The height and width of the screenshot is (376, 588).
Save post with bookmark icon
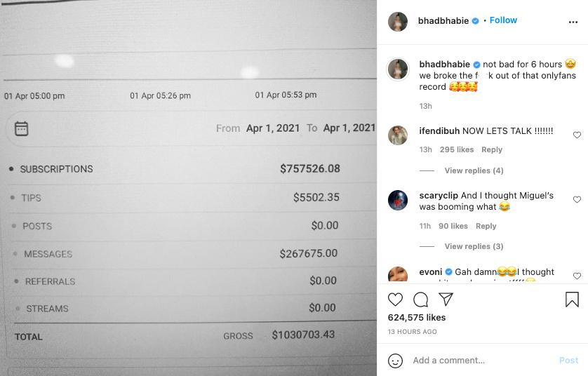point(572,300)
